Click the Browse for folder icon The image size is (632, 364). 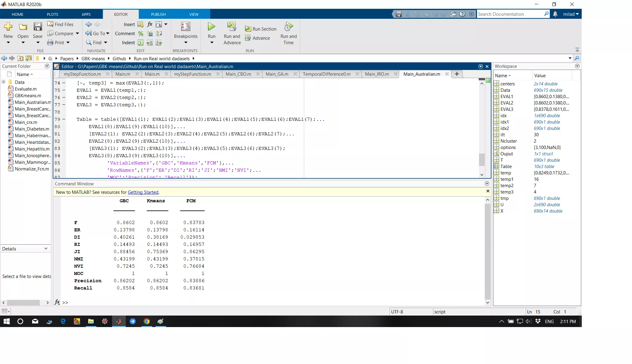coord(28,58)
